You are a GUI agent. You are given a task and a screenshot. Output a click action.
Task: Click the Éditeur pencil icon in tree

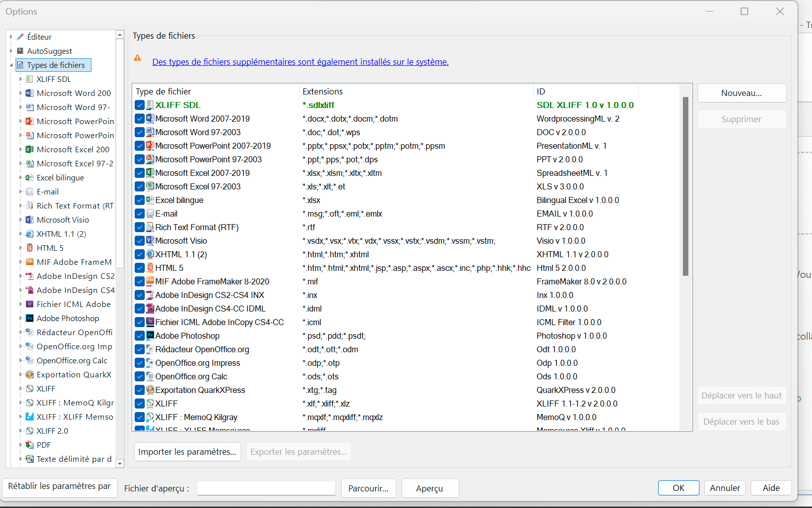coord(20,37)
